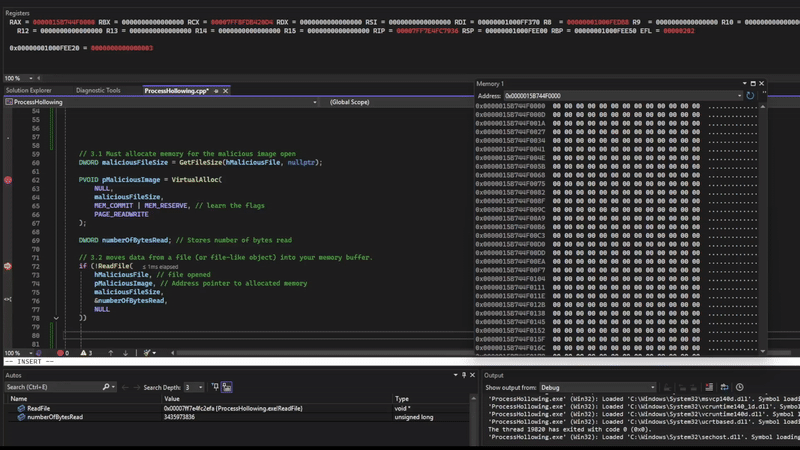Click the search magnifier icon in Autos
The image size is (800, 450).
click(x=106, y=387)
